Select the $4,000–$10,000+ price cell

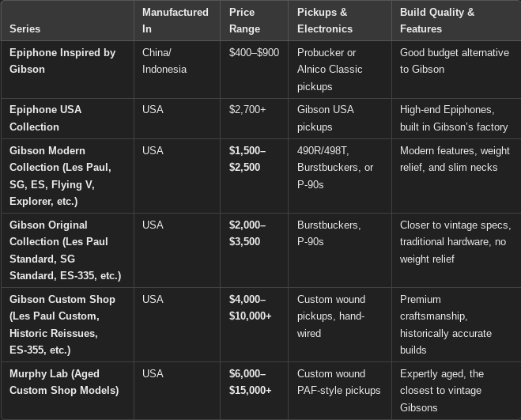pyautogui.click(x=250, y=308)
